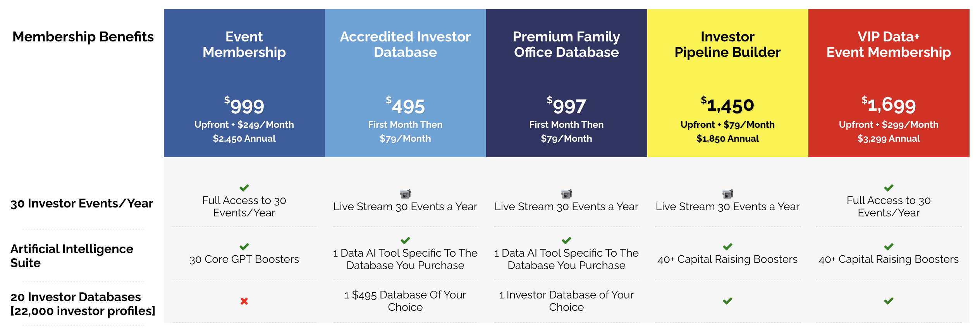Viewport: 980px width, 336px height.
Task: Select the Accredited Investor Database plan header
Action: 405,44
